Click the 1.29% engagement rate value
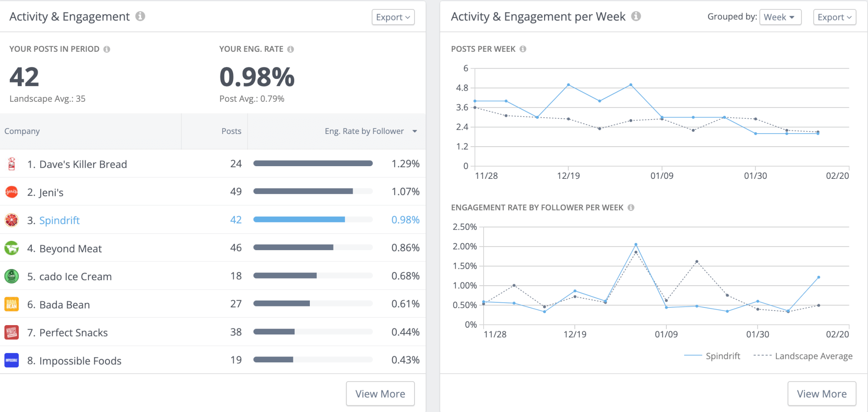The width and height of the screenshot is (868, 412). (405, 164)
